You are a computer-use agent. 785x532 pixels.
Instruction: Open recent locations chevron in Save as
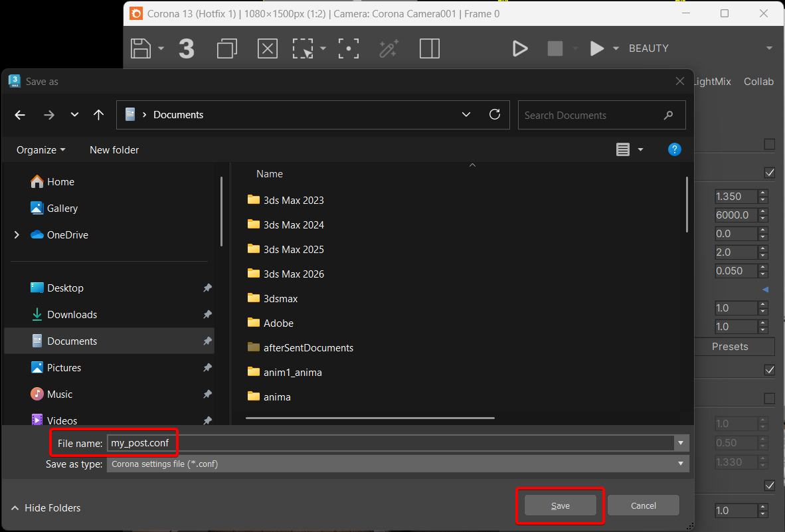click(x=74, y=115)
